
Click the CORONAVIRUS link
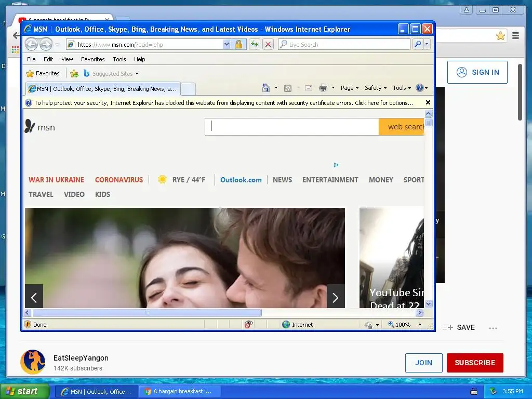tap(119, 180)
